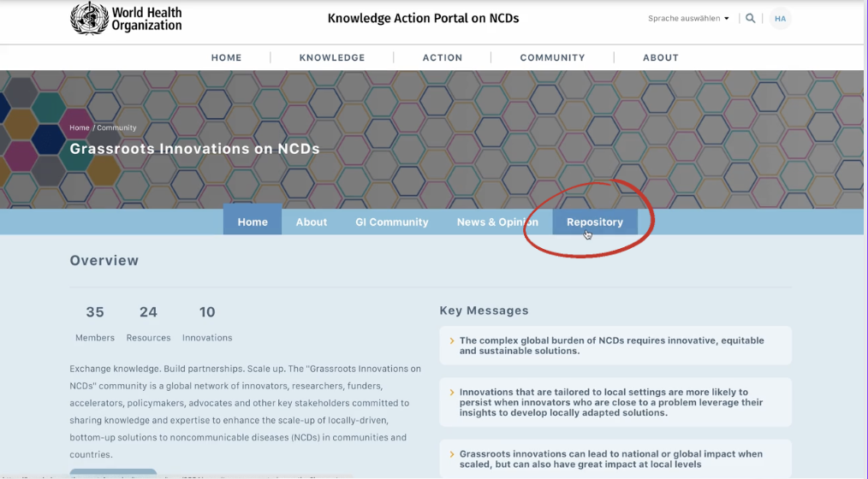Screen dimensions: 868x479
Task: Follow the Home breadcrumb link
Action: point(80,127)
